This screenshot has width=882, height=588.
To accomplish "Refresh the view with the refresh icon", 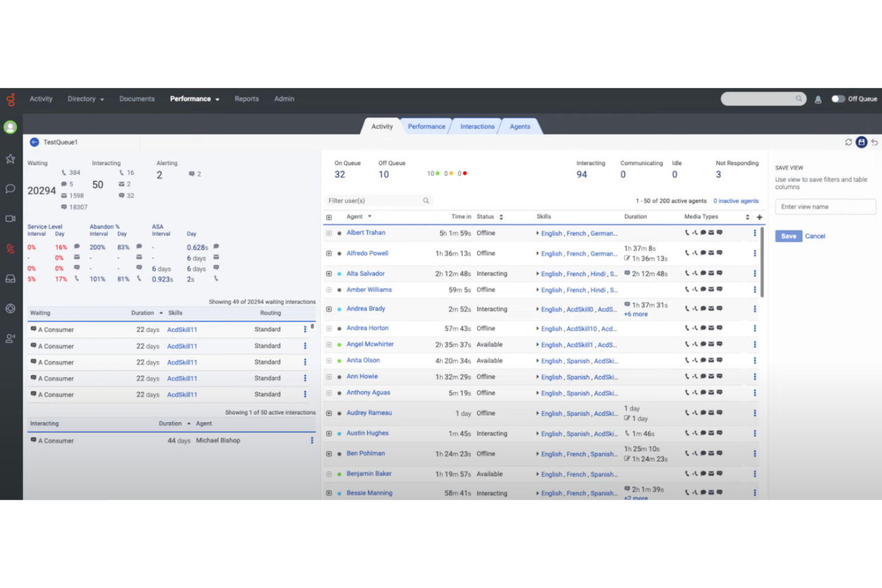I will [x=848, y=142].
